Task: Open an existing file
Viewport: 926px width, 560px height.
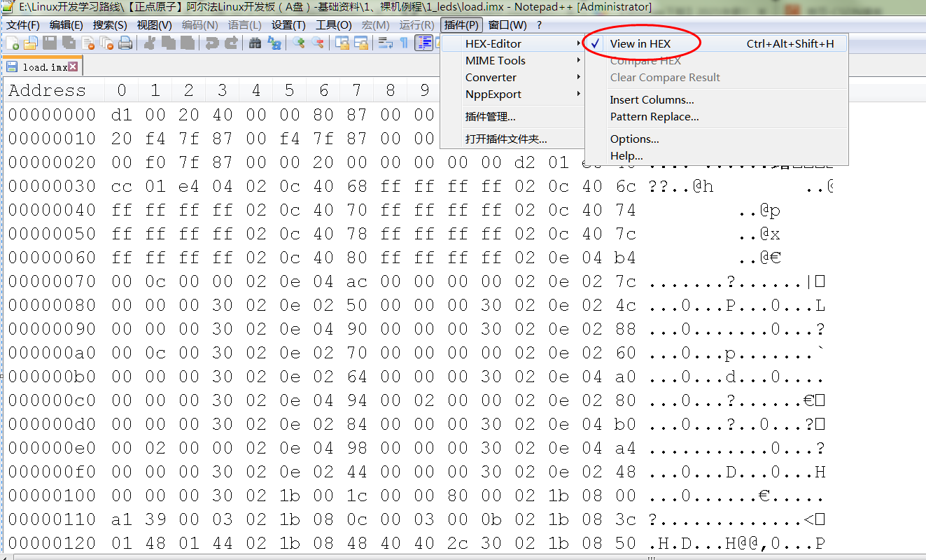Action: click(x=31, y=43)
